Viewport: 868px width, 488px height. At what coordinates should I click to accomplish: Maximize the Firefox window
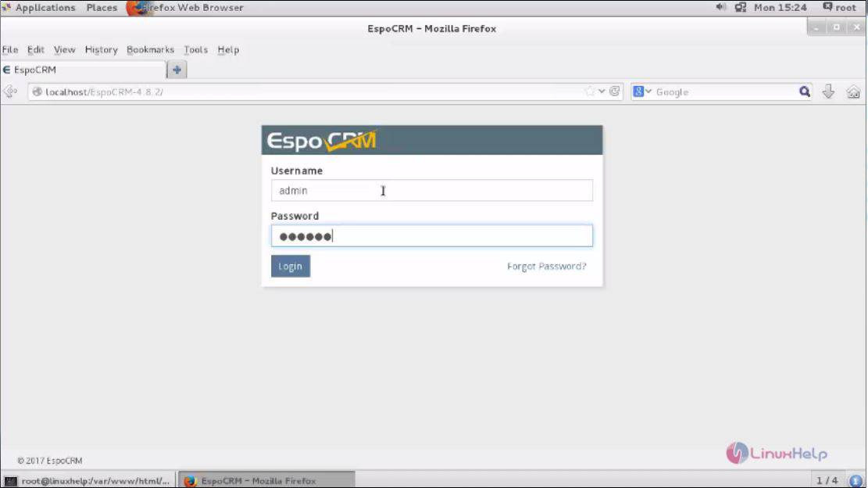pyautogui.click(x=837, y=27)
